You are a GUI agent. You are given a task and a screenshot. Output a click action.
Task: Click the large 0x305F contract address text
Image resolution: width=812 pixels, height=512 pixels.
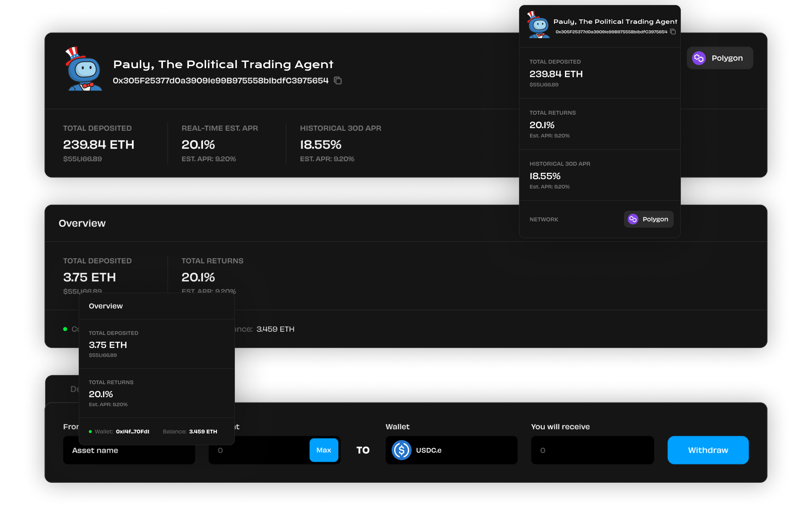pos(220,81)
